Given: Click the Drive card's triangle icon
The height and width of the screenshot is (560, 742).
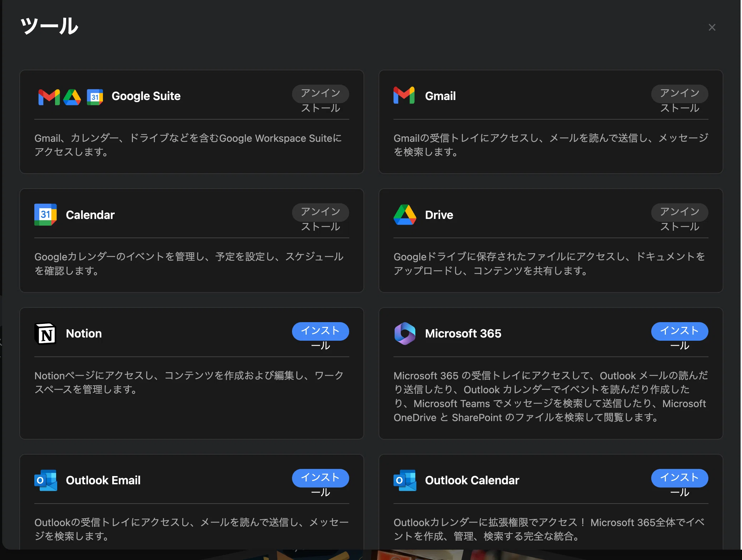Looking at the screenshot, I should pyautogui.click(x=405, y=214).
